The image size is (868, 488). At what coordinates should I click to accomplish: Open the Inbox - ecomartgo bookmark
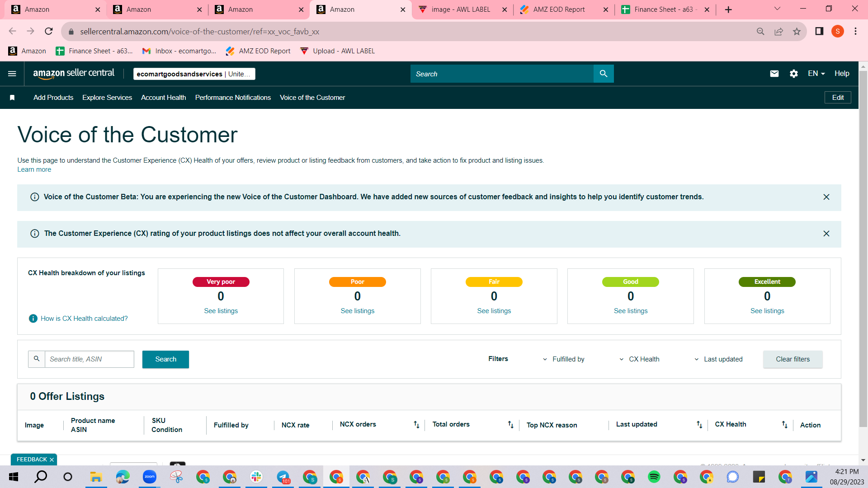[x=179, y=51]
